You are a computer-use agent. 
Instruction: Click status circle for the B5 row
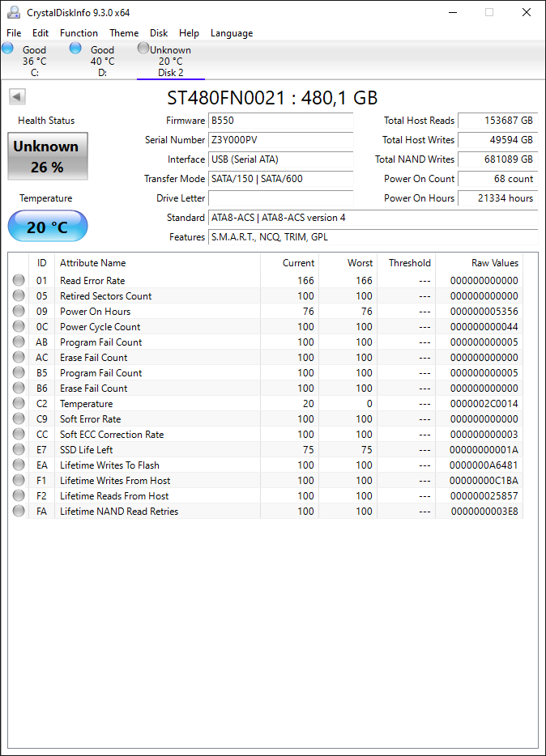click(19, 372)
